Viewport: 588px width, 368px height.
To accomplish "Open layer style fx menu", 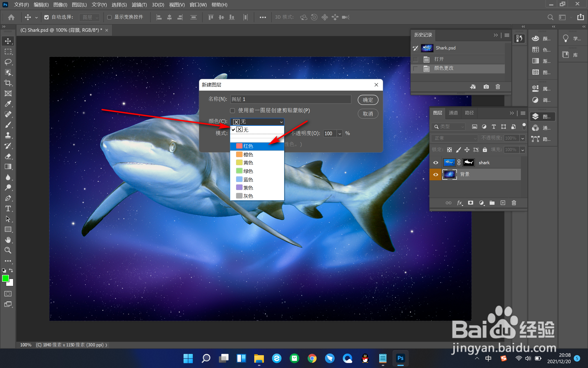I will coord(460,203).
